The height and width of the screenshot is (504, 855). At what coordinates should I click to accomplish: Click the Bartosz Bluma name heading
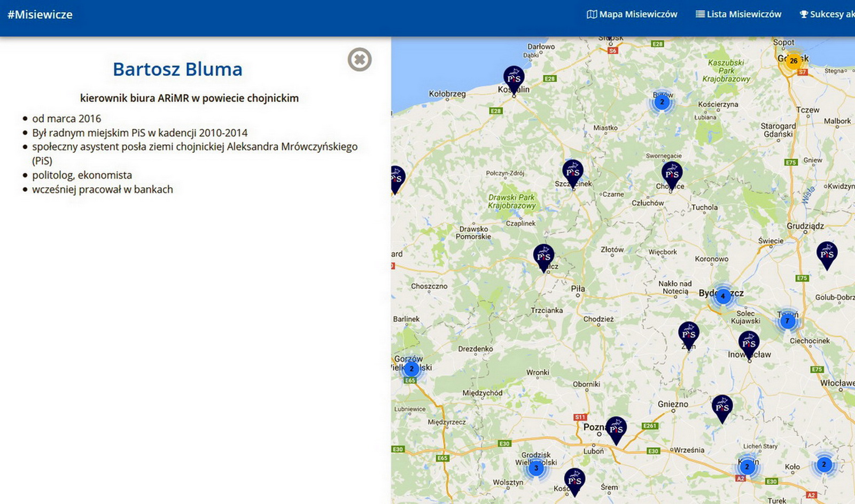[177, 69]
